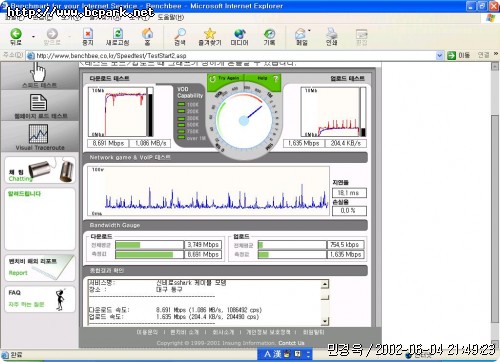The image size is (500, 362).
Task: Click the Contact Us footer link
Action: 291,343
